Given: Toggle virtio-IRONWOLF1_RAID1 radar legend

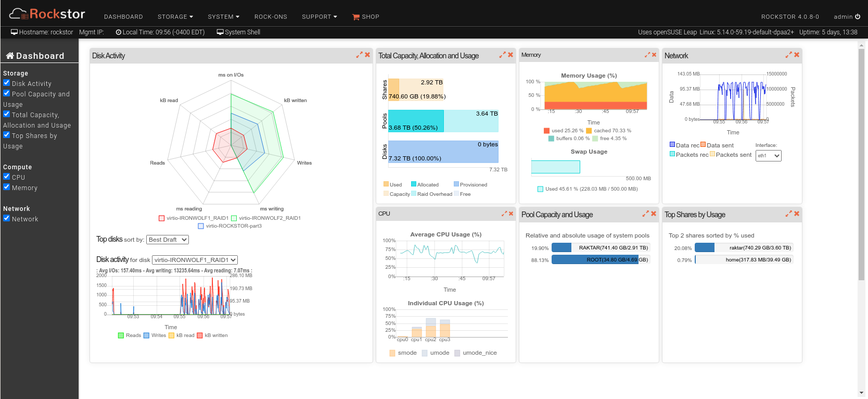Looking at the screenshot, I should (194, 218).
